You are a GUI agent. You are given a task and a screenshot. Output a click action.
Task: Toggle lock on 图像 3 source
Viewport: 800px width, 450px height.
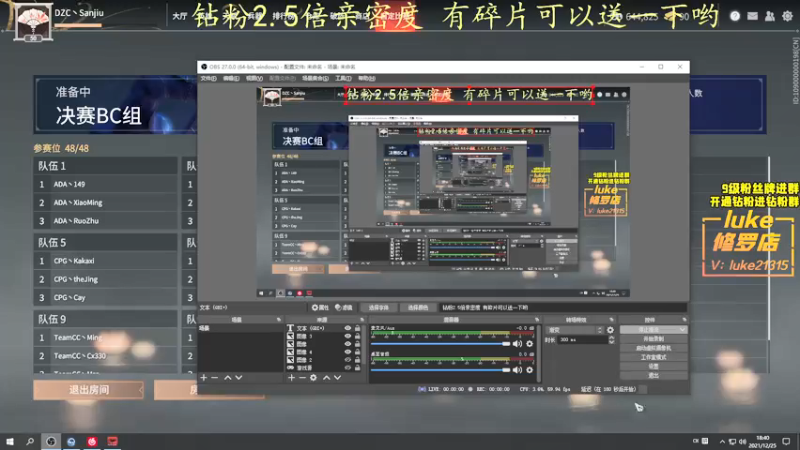[358, 336]
